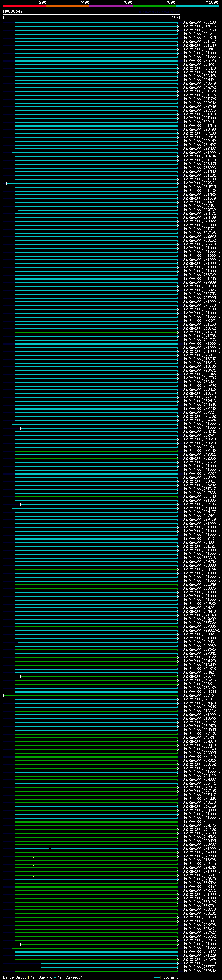This screenshot has width=222, height=980.
Task: Open hit UniRef100_Q5QBH3
Action: coord(199,508)
